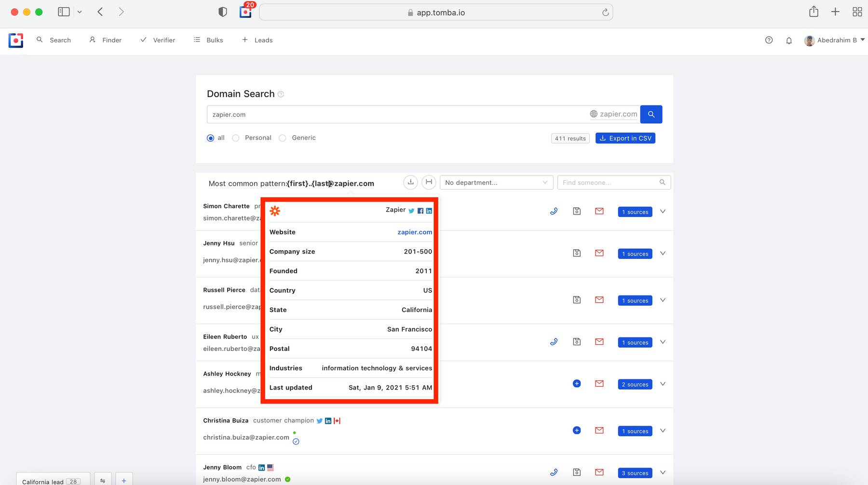The width and height of the screenshot is (868, 485).
Task: Click the Zapier orange logo in popup
Action: coord(275,211)
